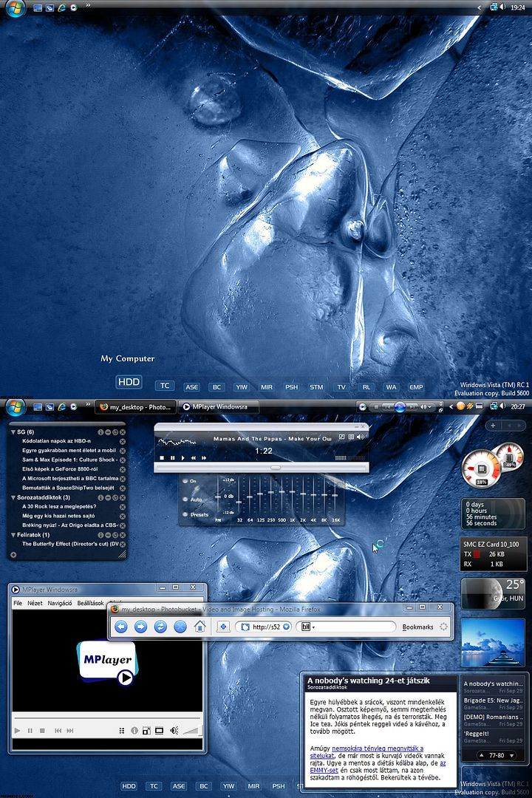This screenshot has width=532, height=798.
Task: Click the Stop button in Firefox toolbar
Action: tap(180, 627)
